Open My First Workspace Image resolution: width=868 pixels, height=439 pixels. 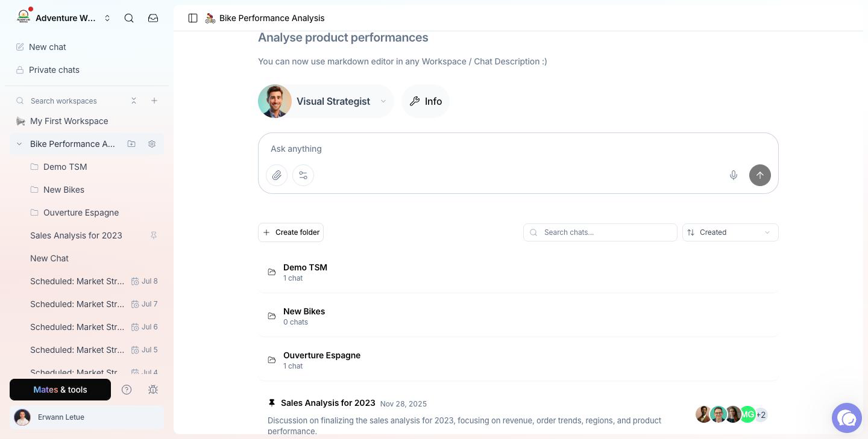(x=87, y=121)
